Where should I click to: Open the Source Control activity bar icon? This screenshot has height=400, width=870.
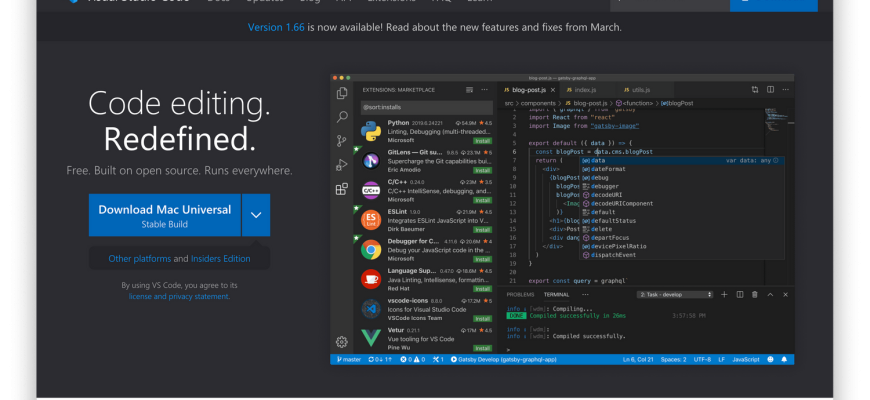(342, 140)
